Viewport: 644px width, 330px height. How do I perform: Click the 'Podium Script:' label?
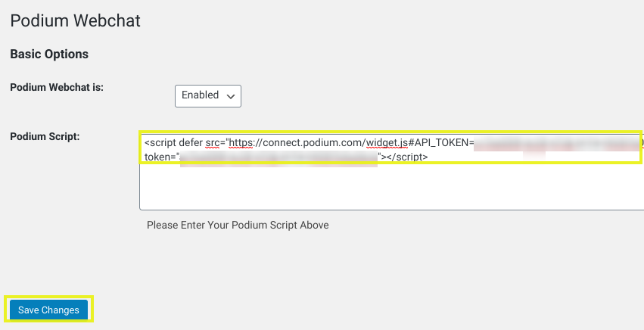coord(45,136)
